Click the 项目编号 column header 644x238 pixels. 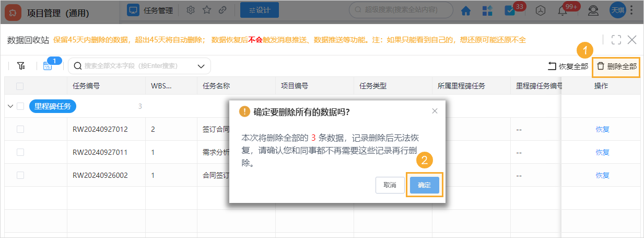295,86
